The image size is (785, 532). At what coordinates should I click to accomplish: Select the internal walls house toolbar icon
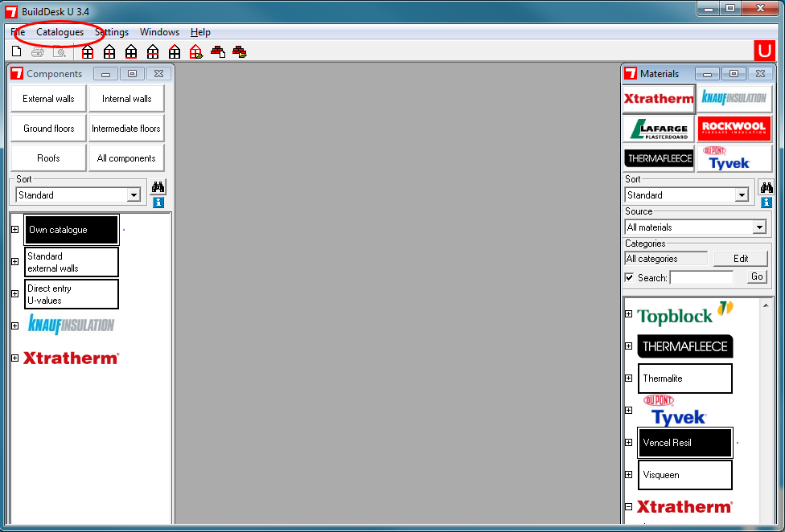tap(109, 51)
